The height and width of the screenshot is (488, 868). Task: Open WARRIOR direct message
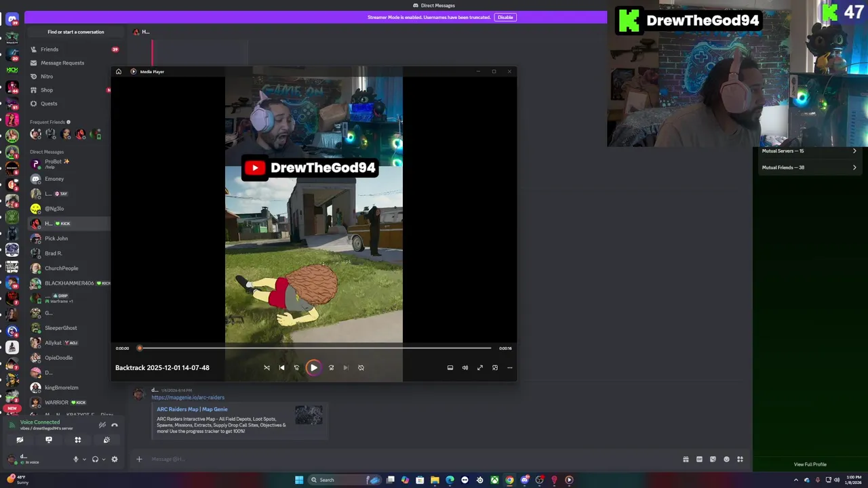tap(68, 403)
